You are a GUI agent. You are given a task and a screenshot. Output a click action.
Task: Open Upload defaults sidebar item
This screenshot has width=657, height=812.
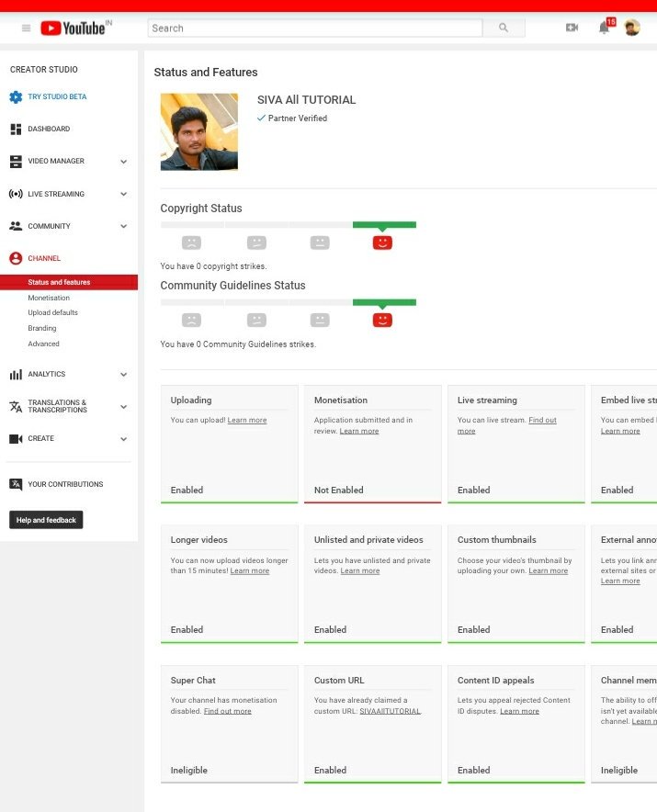point(53,313)
